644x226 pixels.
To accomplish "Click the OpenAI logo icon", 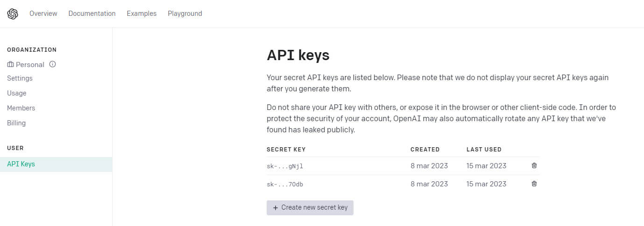I will (x=13, y=14).
